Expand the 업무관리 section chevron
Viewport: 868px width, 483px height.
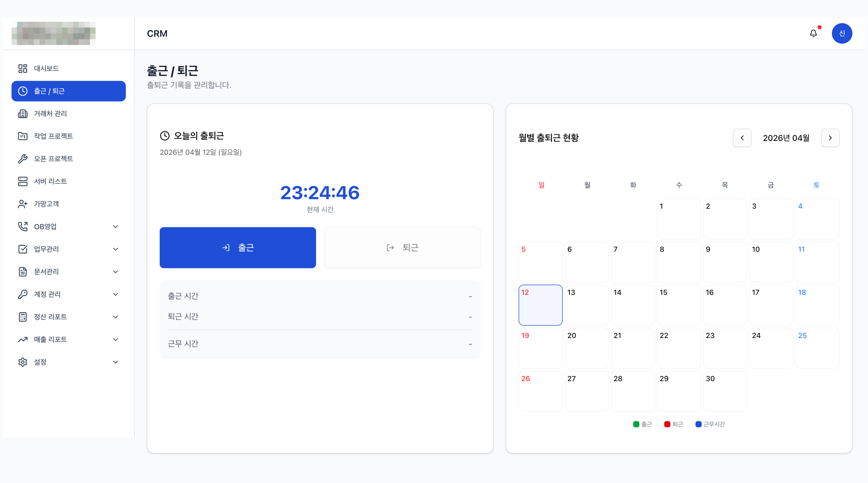click(x=115, y=249)
